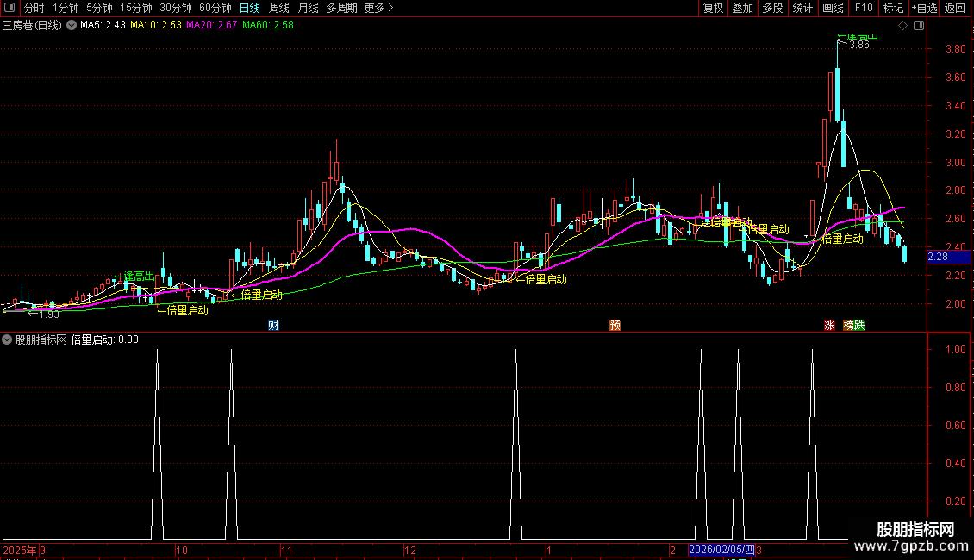Select the 30分钟 period
Screen dimensions: 974x560
176,8
